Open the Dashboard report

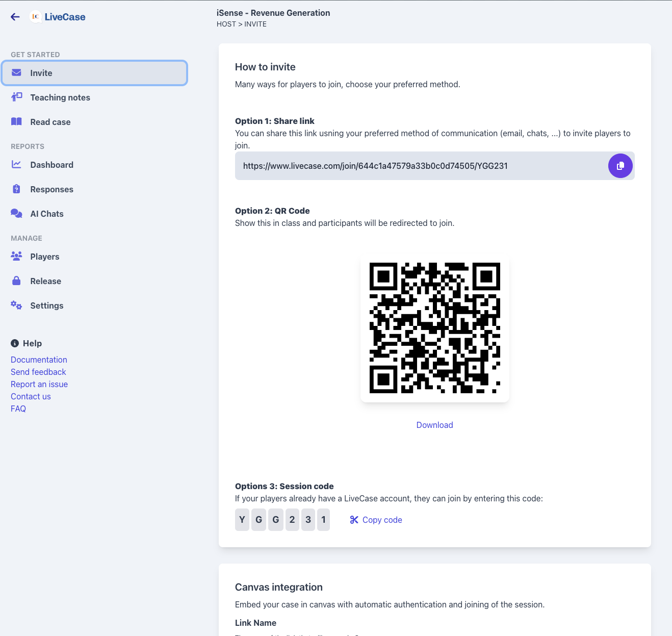click(x=94, y=165)
